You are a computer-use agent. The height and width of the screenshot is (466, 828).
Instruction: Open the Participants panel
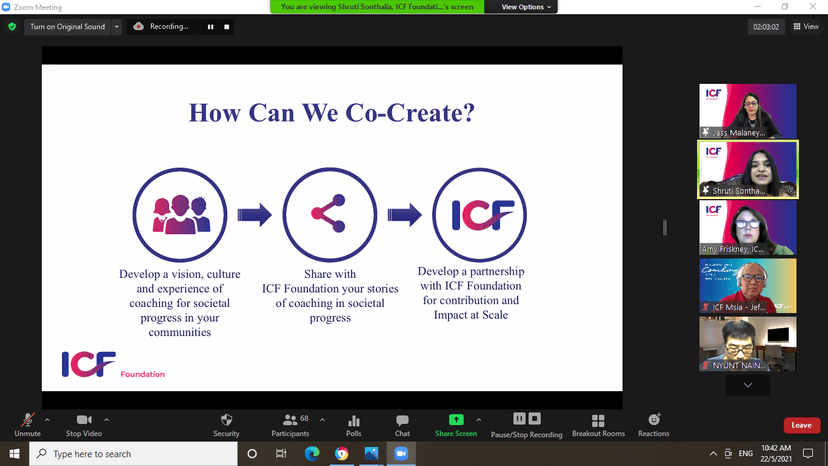(x=290, y=425)
